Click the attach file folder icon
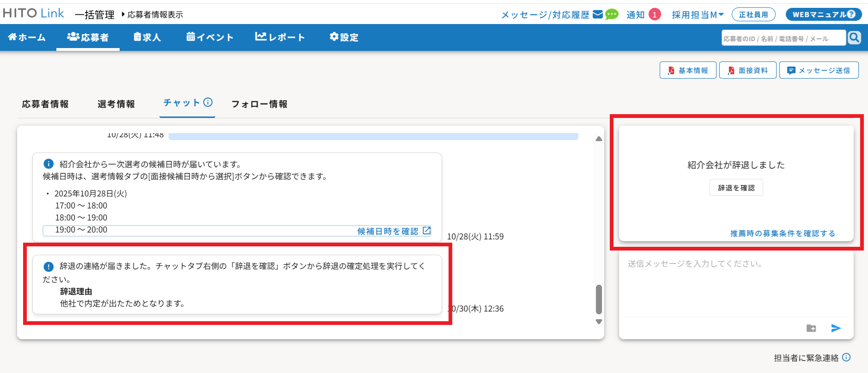 click(811, 328)
